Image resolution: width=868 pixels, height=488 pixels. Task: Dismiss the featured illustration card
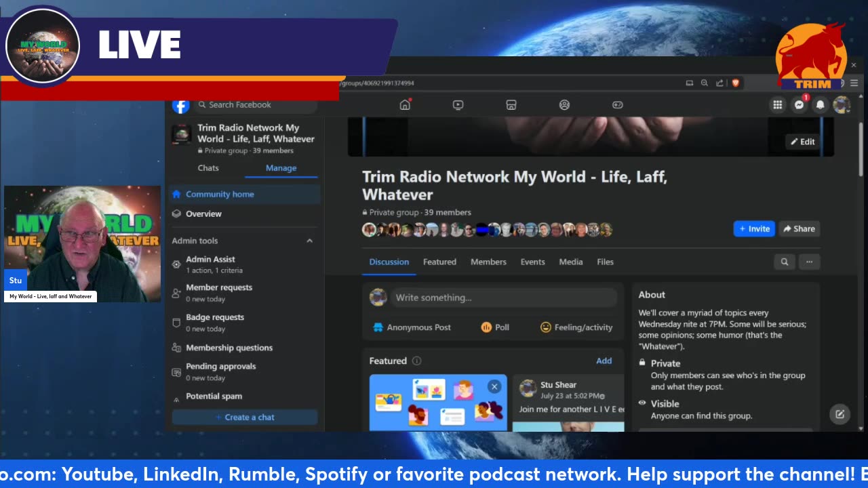click(494, 386)
